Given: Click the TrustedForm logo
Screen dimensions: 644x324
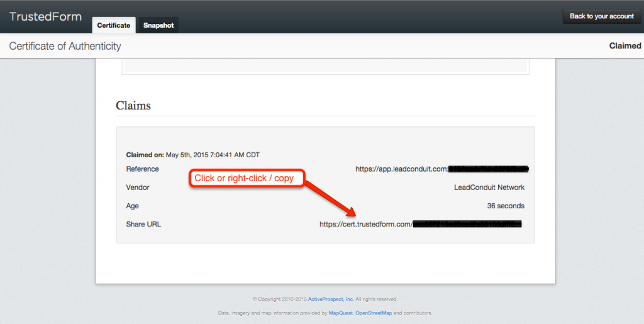Looking at the screenshot, I should coord(45,17).
